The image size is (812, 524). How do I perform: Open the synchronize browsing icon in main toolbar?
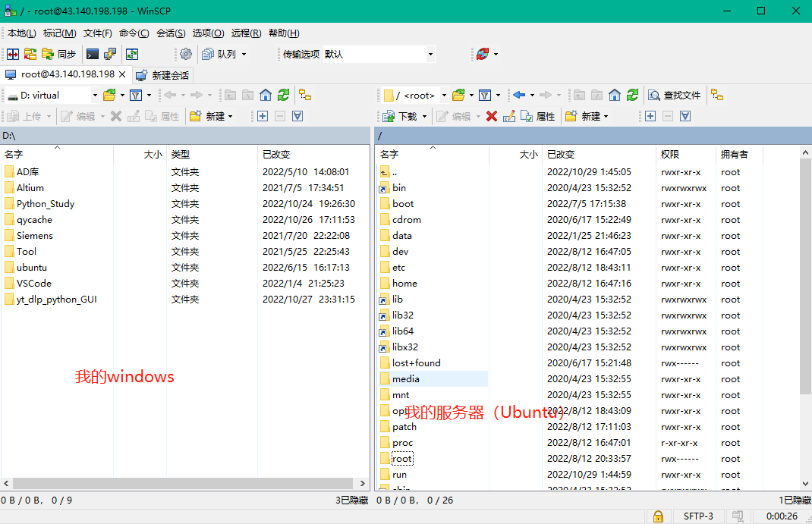coord(132,55)
